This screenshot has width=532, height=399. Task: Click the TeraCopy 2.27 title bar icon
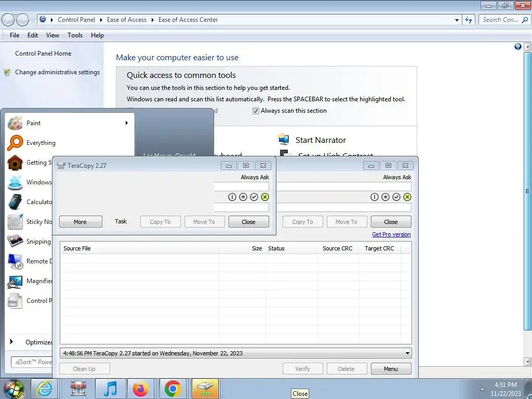pos(61,166)
